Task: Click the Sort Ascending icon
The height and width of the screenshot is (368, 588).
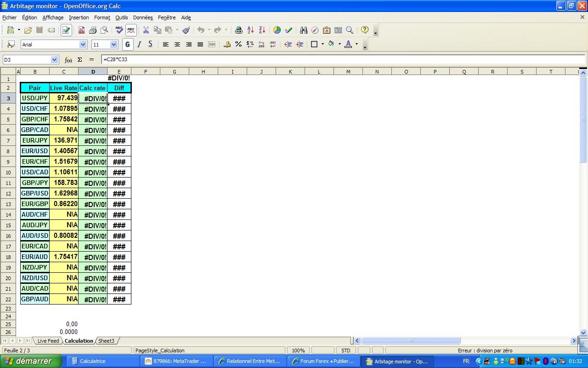Action: coord(251,30)
